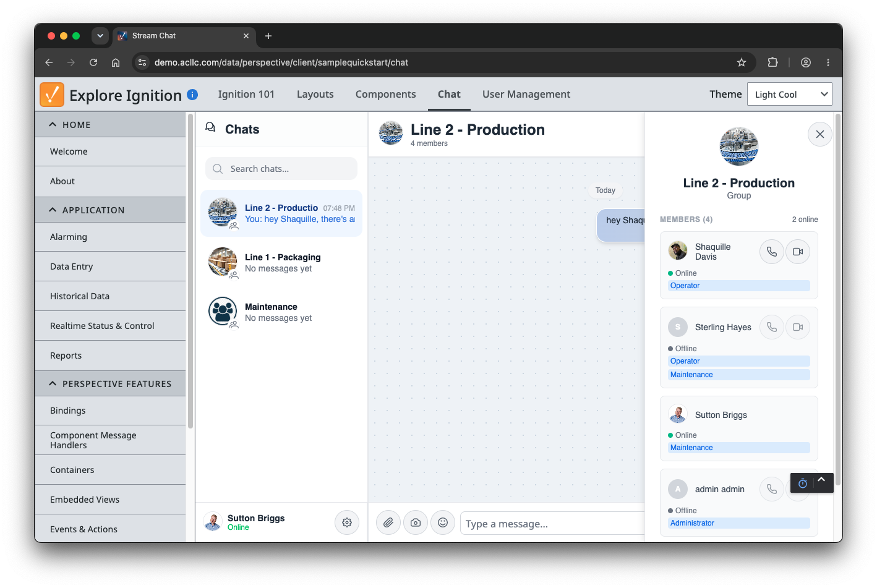The width and height of the screenshot is (877, 588).
Task: Click the blue info icon beside Explore Ignition
Action: pos(192,94)
